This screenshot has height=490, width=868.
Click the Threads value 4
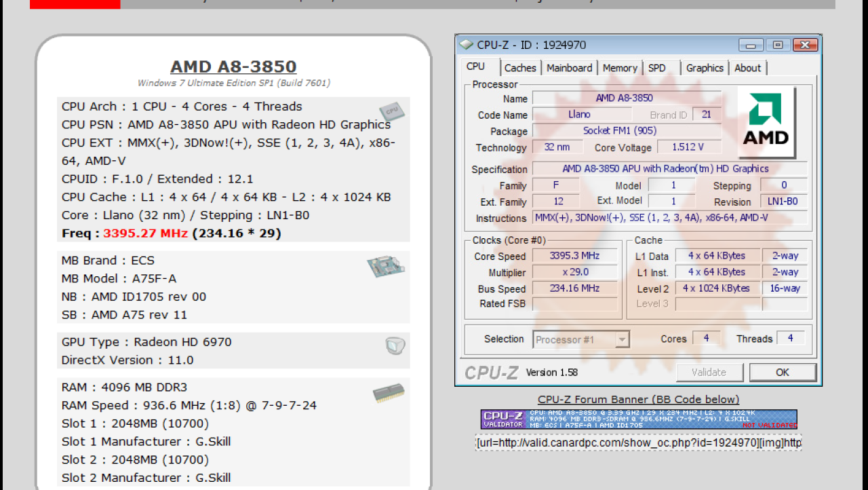tap(790, 338)
